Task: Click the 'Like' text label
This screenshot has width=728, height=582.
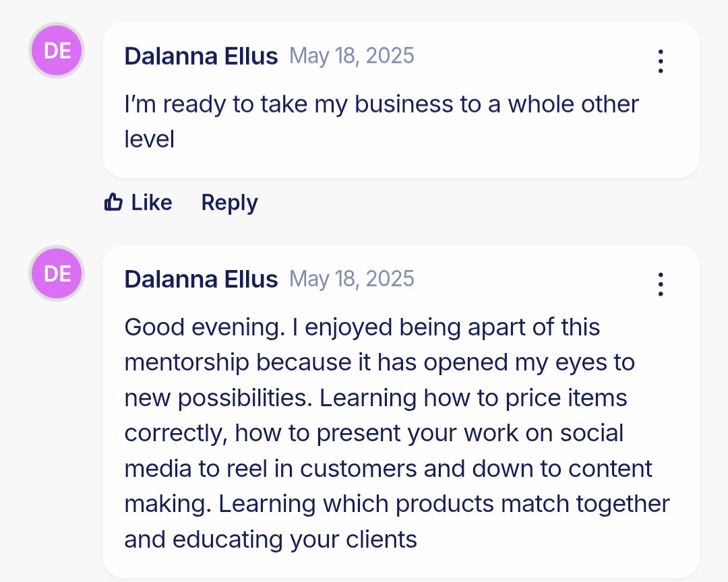Action: tap(152, 202)
